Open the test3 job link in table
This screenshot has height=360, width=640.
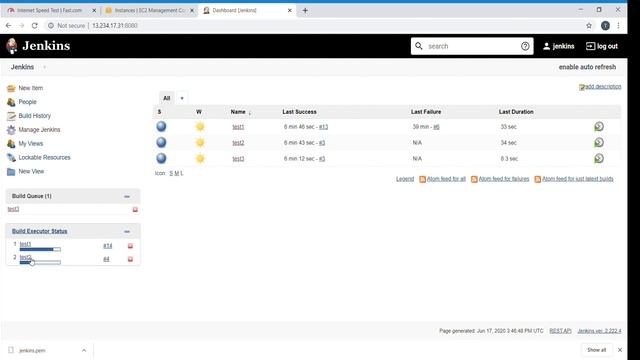(238, 159)
